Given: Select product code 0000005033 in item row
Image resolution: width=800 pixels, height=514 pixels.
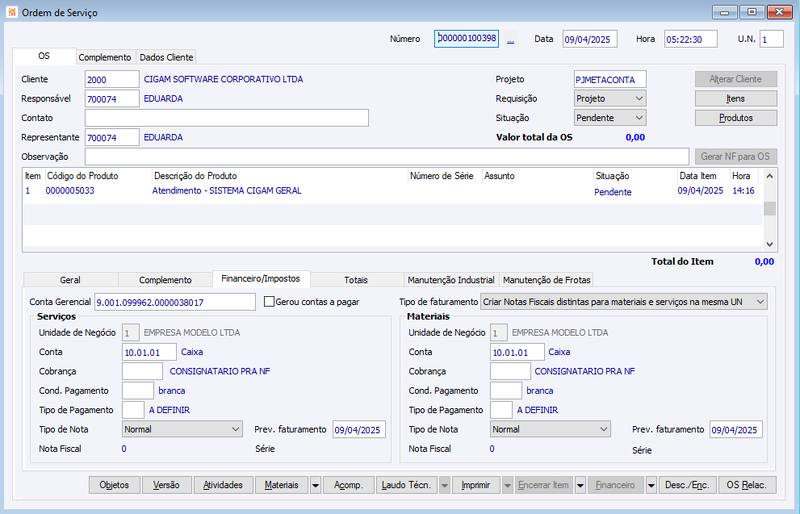Looking at the screenshot, I should tap(70, 190).
